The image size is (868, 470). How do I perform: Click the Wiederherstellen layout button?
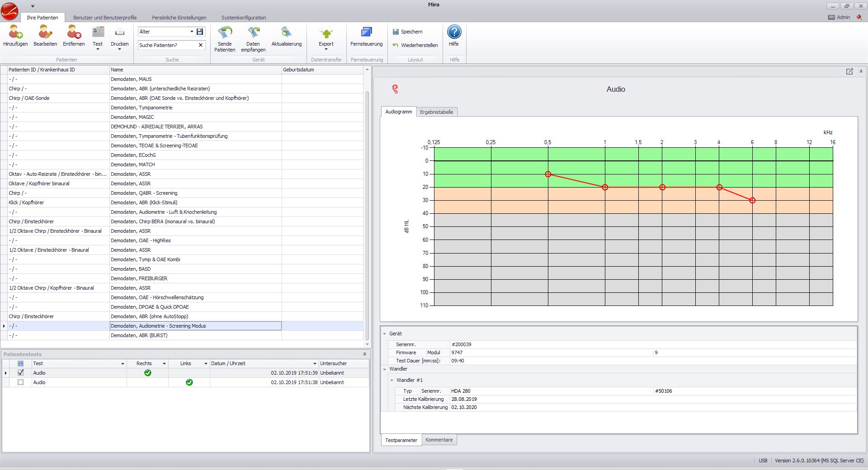tap(415, 45)
